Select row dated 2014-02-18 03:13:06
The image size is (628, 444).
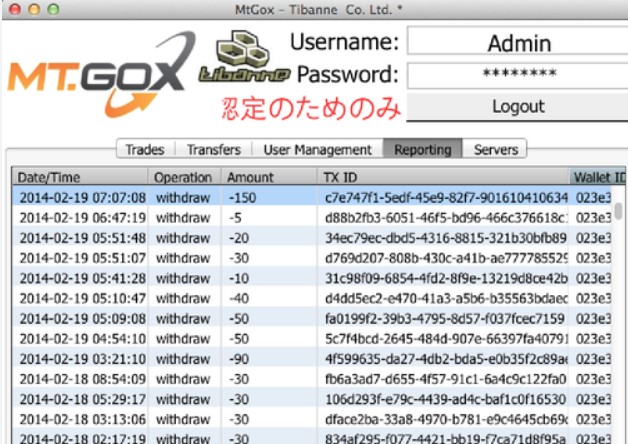coord(312,419)
